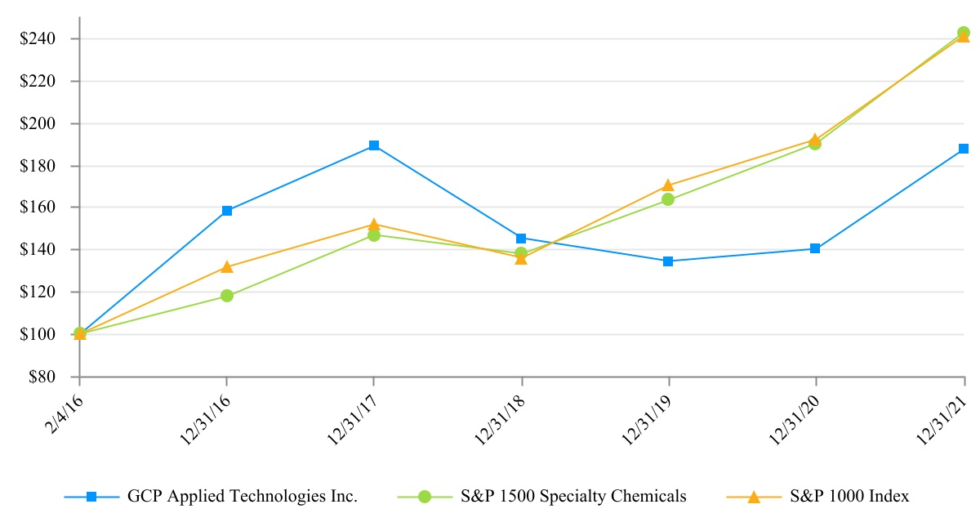Click the orange triangle marker at 12/31/16
Viewport: 980px width, 531px height.
click(x=227, y=267)
